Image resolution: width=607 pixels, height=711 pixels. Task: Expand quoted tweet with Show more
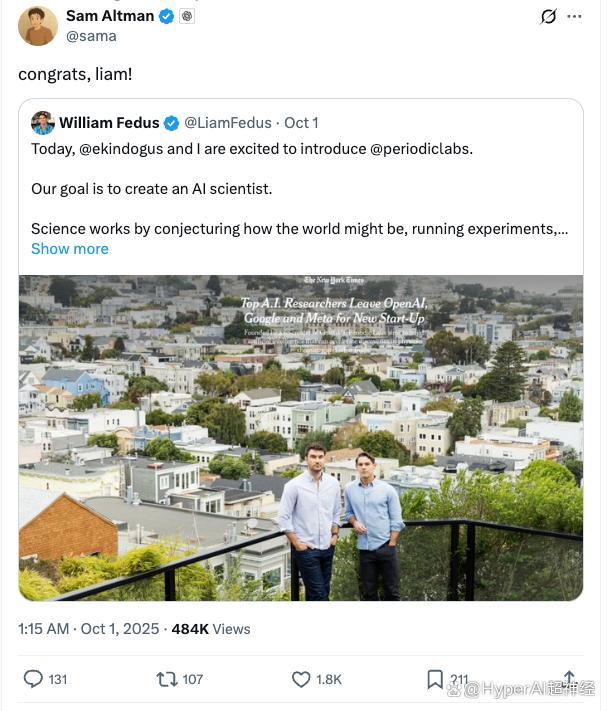point(70,249)
